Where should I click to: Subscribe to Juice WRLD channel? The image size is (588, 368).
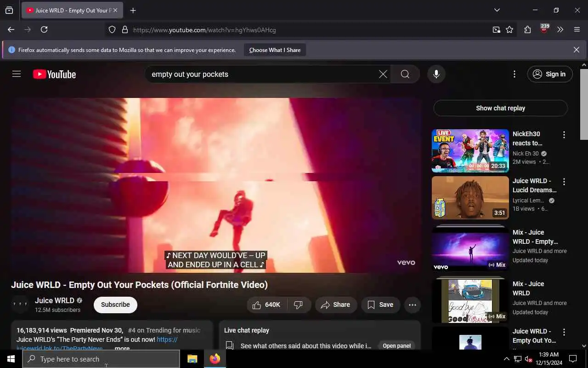tap(115, 305)
